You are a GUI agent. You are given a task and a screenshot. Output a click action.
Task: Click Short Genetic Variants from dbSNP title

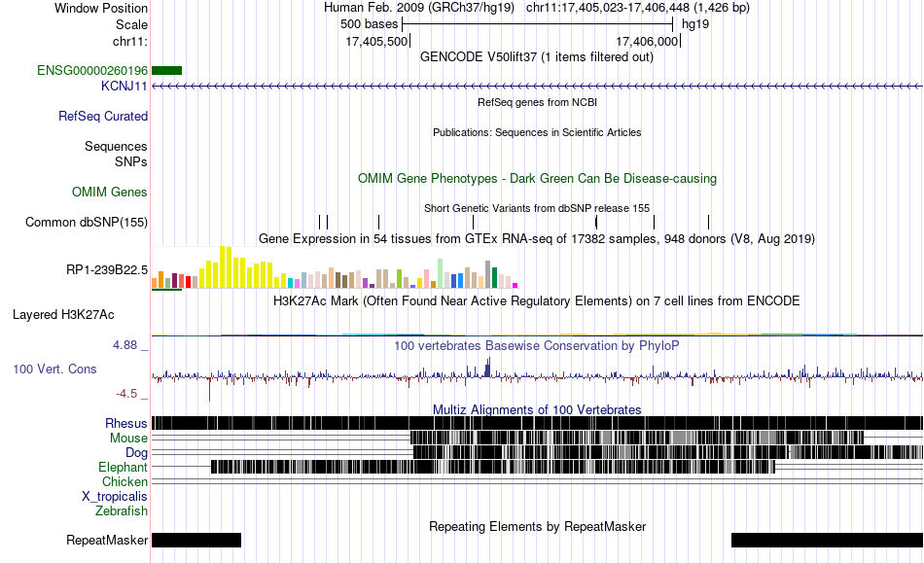pyautogui.click(x=537, y=208)
